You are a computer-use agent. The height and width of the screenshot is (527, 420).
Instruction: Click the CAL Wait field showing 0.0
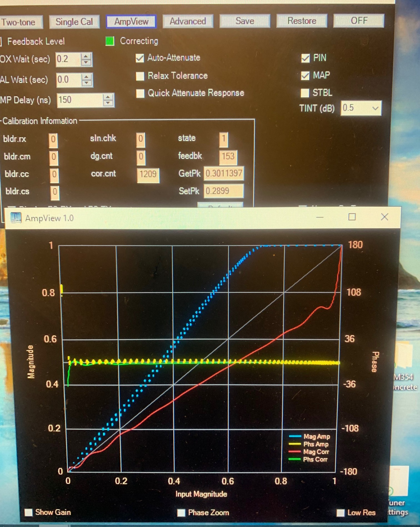pos(69,80)
